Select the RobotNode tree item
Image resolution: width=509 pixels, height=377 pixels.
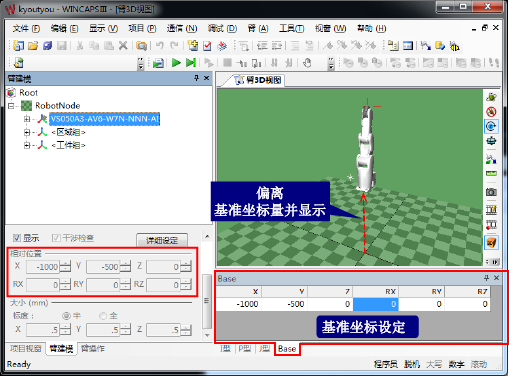58,106
